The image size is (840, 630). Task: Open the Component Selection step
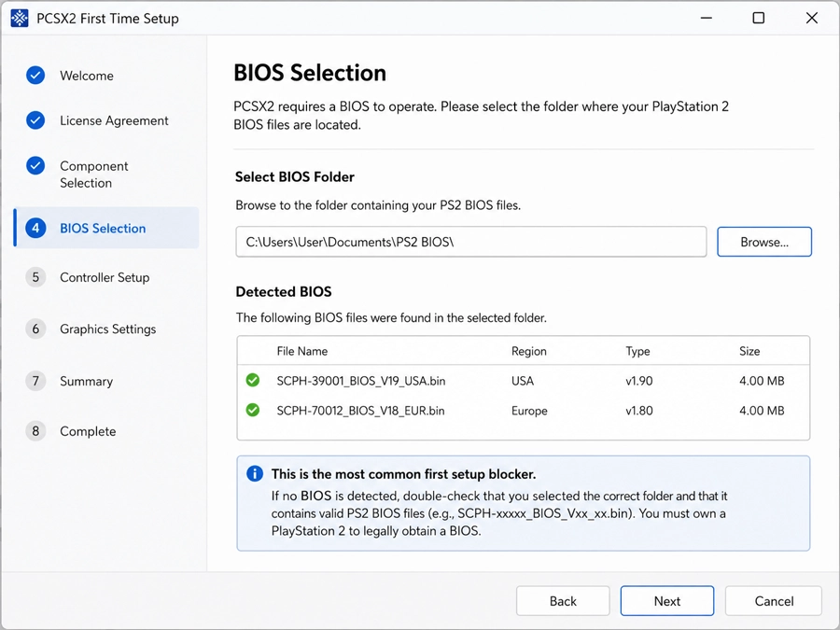click(93, 175)
